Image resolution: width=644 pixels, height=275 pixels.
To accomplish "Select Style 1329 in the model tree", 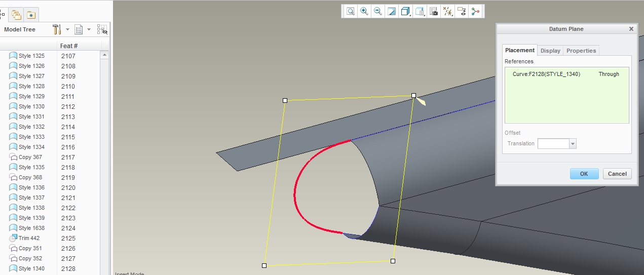I will pos(31,96).
